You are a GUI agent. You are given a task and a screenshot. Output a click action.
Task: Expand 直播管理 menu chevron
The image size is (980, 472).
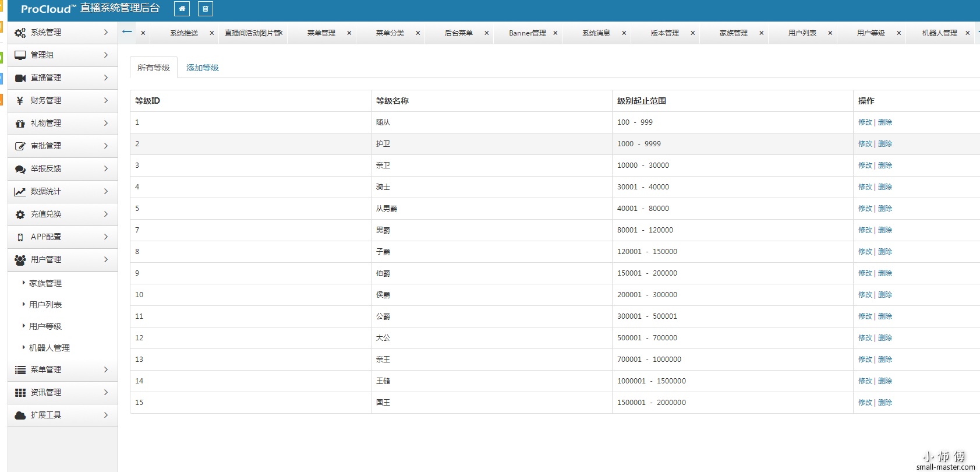106,78
